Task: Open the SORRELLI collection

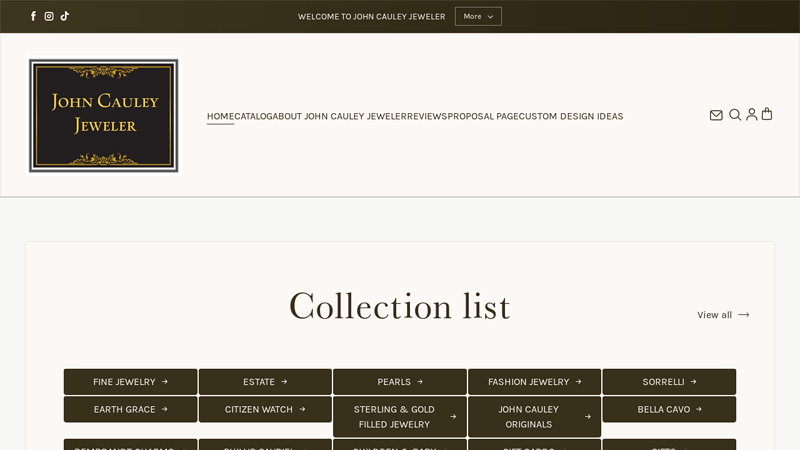Action: pos(669,382)
